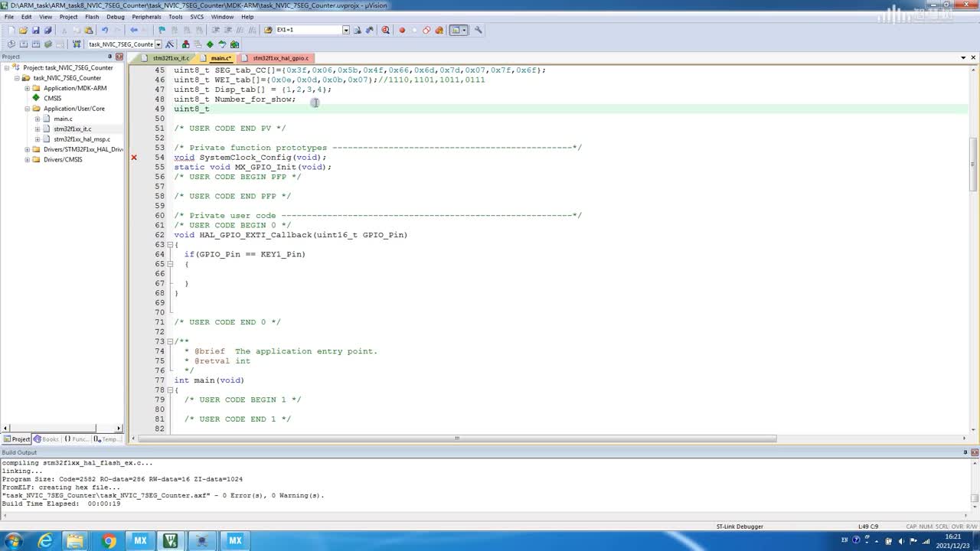Select stm32f1xx_it.c in project tree

point(72,129)
